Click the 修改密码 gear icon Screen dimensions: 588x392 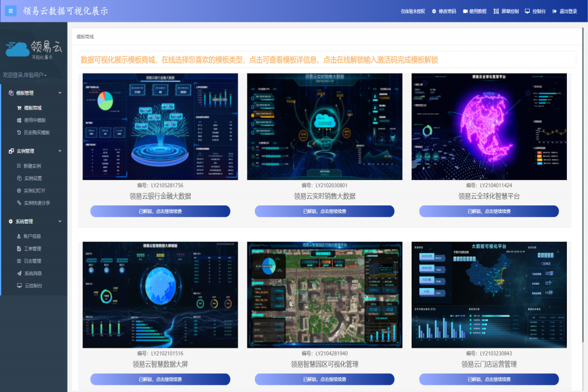pyautogui.click(x=434, y=11)
